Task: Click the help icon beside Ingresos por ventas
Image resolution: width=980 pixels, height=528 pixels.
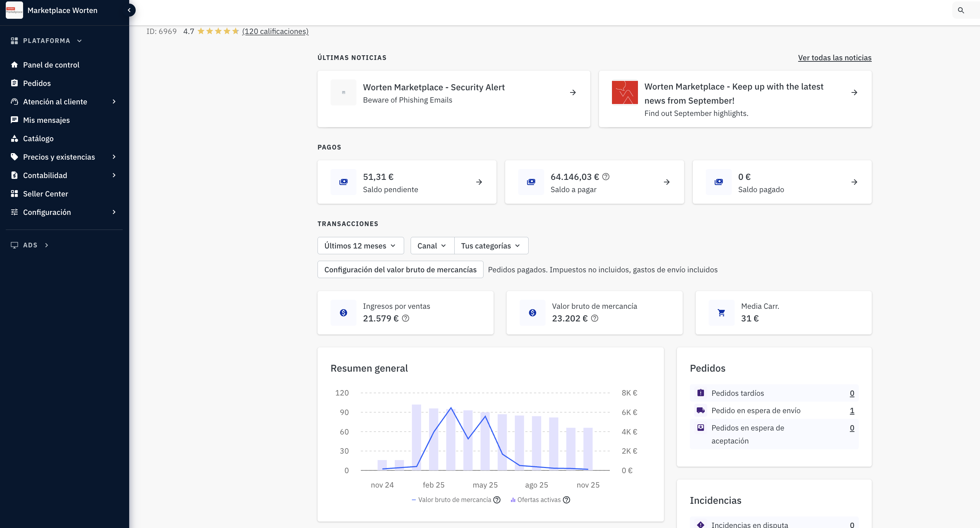Action: click(x=406, y=318)
